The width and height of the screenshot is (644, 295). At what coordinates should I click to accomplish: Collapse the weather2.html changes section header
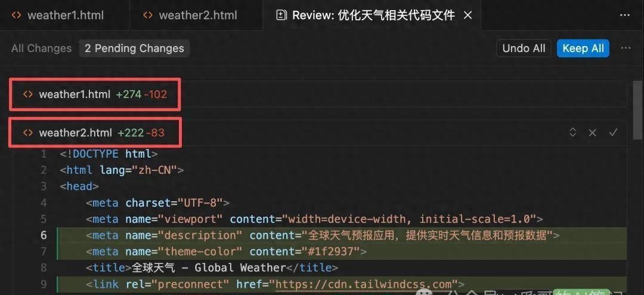(x=75, y=133)
